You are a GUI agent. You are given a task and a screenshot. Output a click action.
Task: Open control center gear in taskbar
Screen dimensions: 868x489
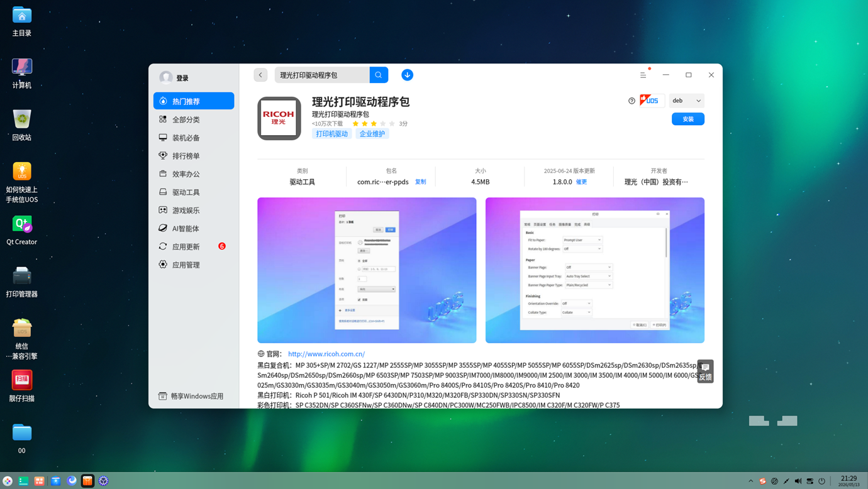click(104, 481)
